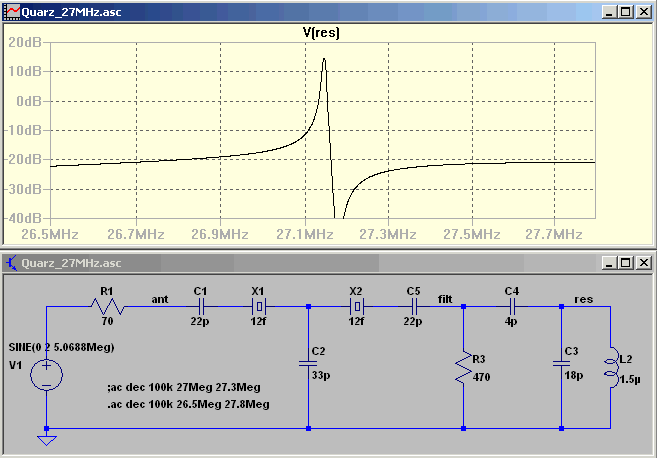The width and height of the screenshot is (657, 458).
Task: Maximize the waveform plot window
Action: coord(626,12)
